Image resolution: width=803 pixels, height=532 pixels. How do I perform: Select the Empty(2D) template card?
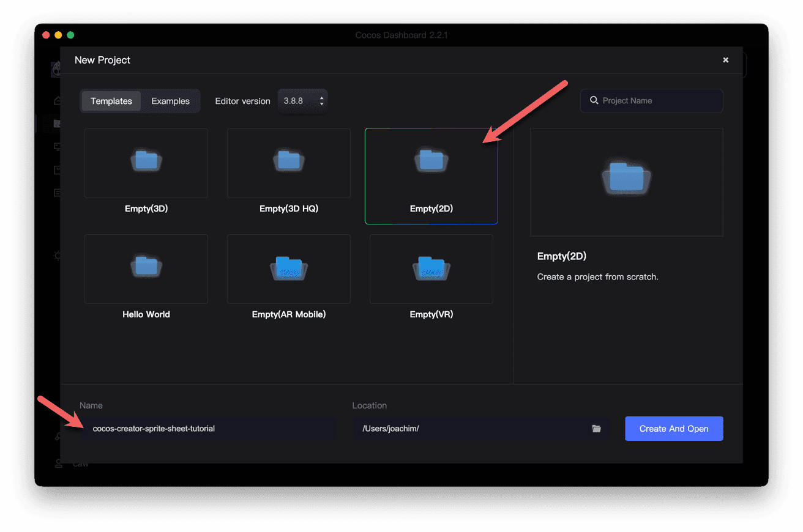coord(431,176)
